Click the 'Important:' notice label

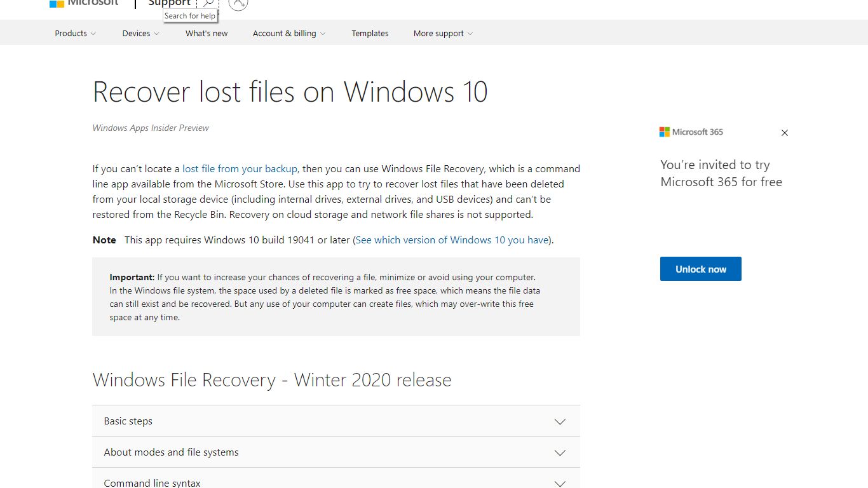click(x=132, y=277)
